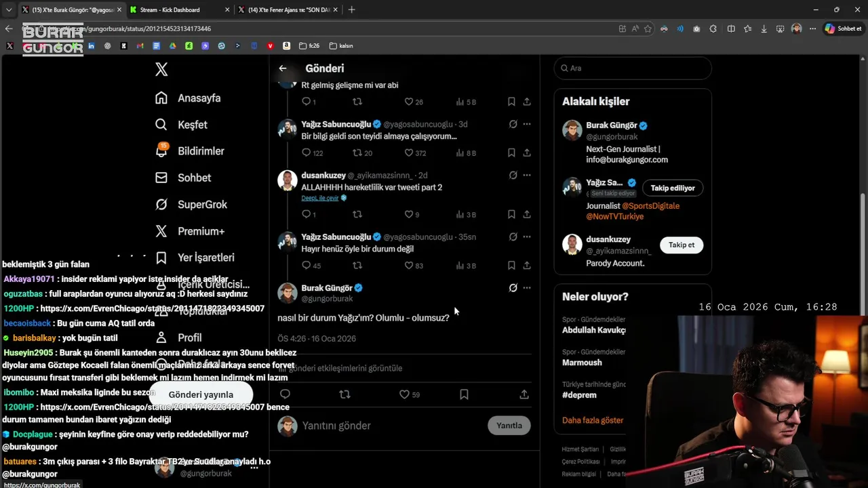868x488 pixels.
Task: Like dusankuzey's reply with 9 likes
Action: (412, 214)
